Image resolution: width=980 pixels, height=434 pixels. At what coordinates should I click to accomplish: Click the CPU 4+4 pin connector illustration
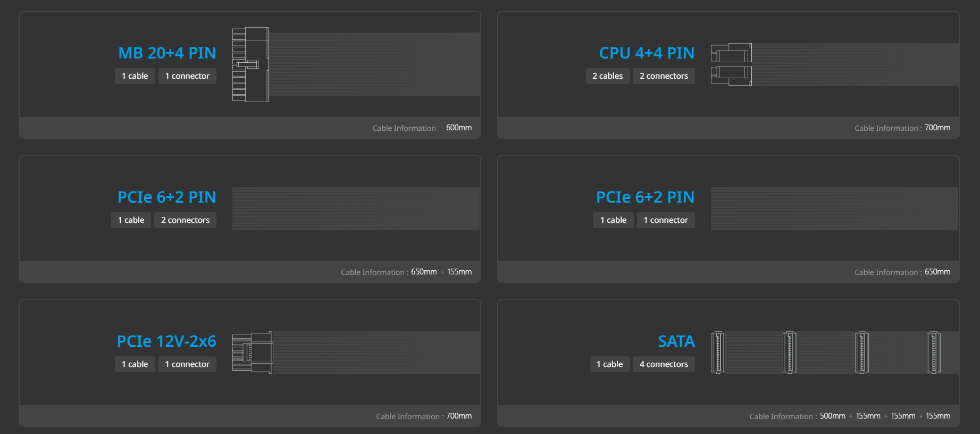(x=731, y=64)
